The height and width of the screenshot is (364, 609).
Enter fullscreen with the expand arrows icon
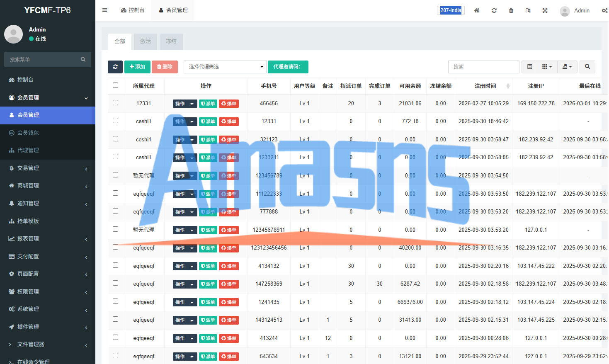[545, 10]
